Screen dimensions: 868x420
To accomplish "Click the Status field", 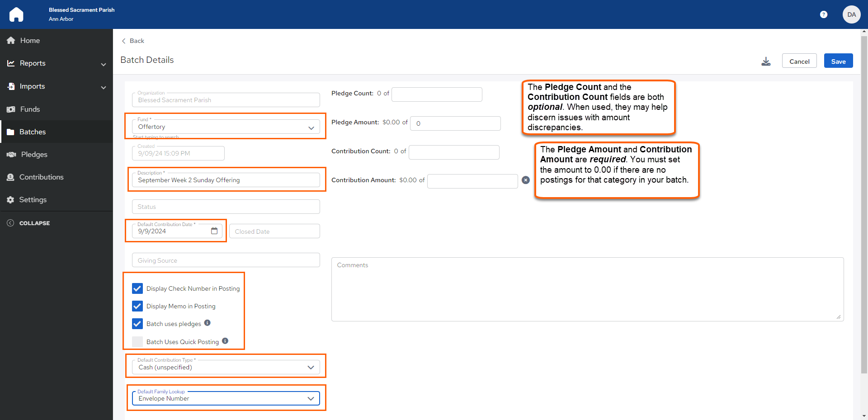I will pyautogui.click(x=226, y=207).
